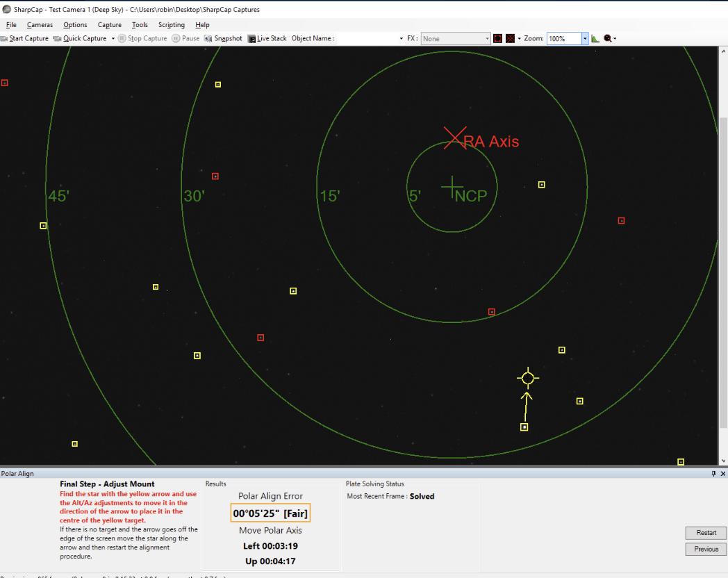Click Quick Capture button
The image size is (728, 578).
pyautogui.click(x=81, y=38)
